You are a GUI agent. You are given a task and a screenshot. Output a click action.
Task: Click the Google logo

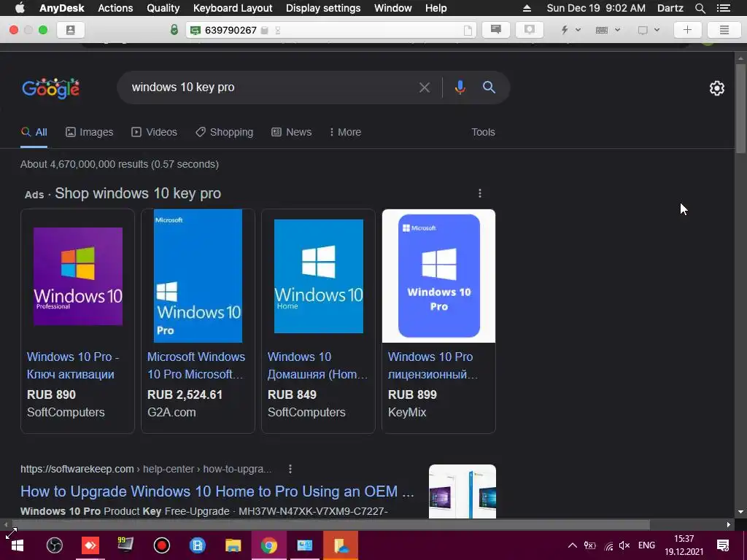click(51, 88)
